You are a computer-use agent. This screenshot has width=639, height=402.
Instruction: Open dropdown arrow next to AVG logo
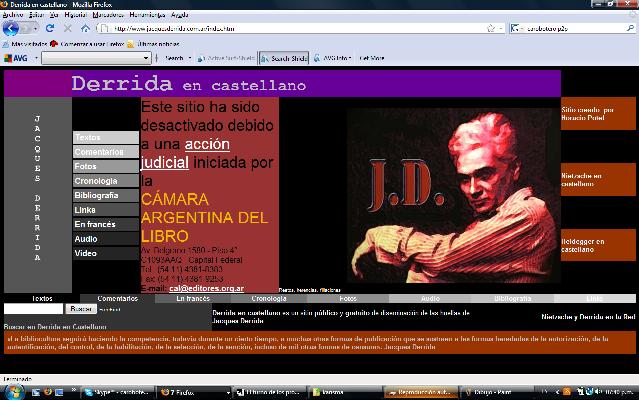36,58
